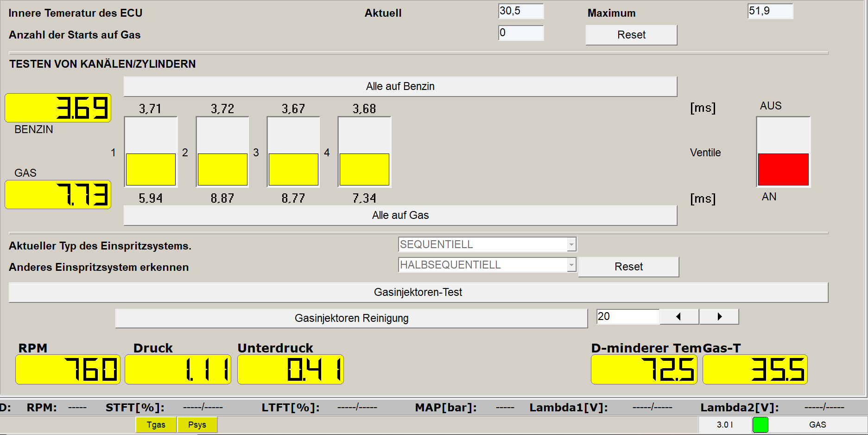
Task: Toggle cylinder 3 injector bar
Action: (293, 152)
